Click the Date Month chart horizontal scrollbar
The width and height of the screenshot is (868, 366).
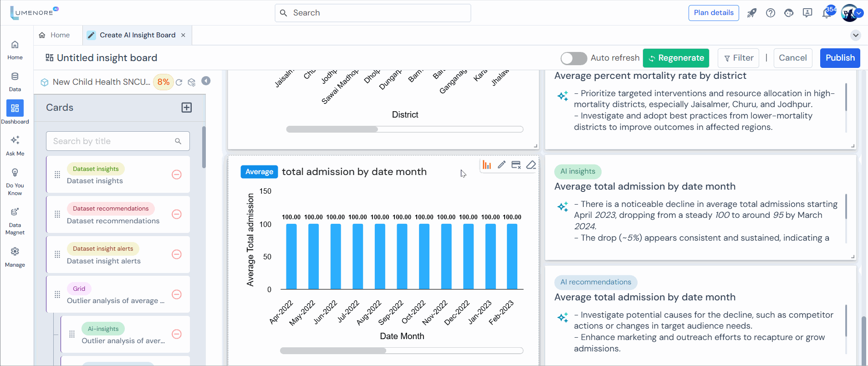(x=333, y=351)
